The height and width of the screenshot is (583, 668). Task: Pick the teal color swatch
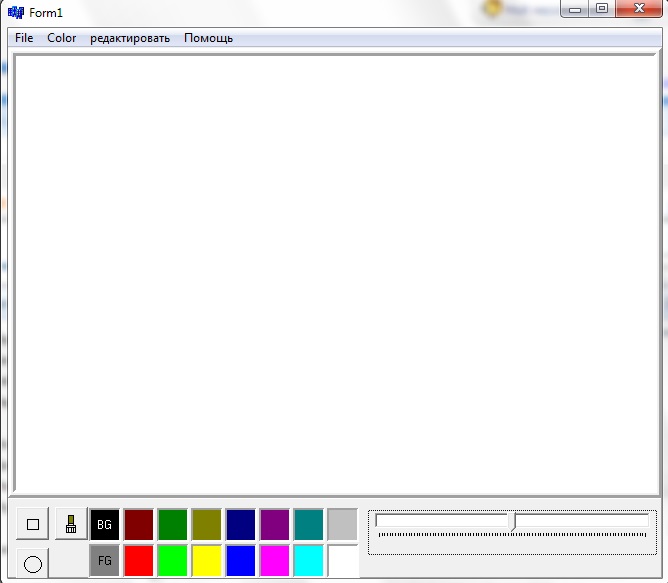308,524
